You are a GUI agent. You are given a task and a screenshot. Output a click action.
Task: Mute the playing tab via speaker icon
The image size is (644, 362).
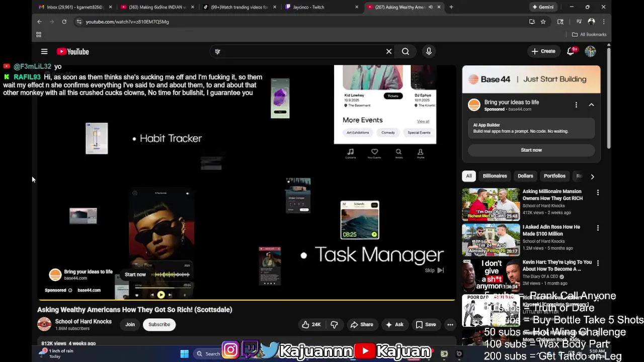coord(431,7)
